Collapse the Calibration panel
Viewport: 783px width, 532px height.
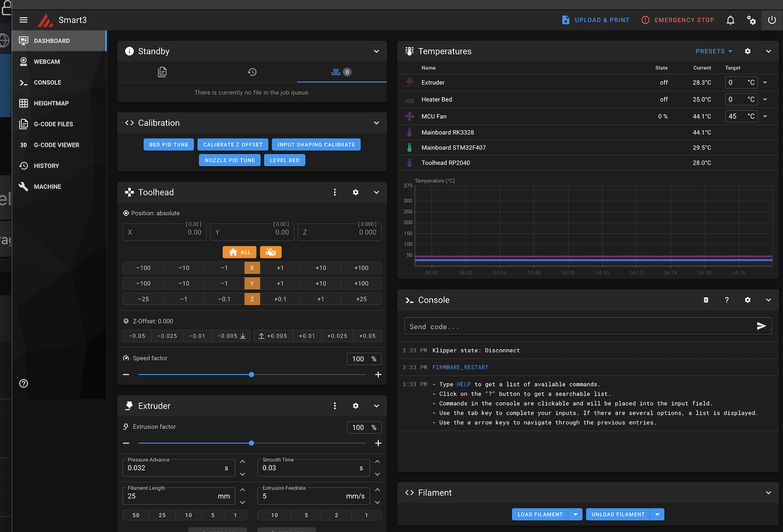pos(376,123)
